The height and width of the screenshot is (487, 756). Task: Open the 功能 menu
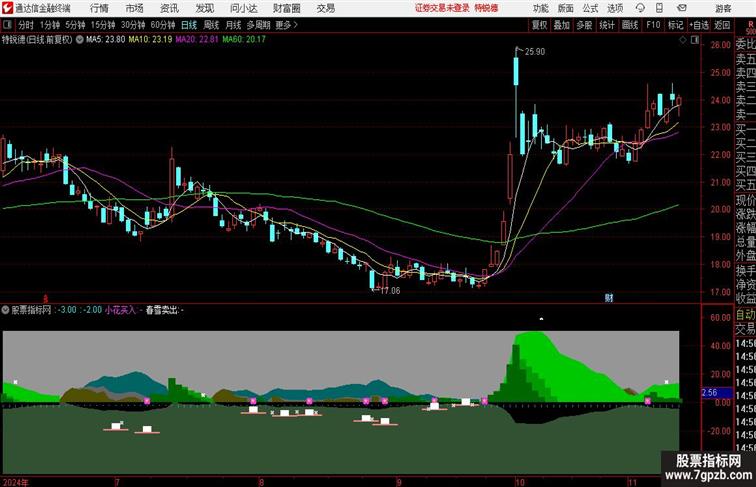point(541,8)
